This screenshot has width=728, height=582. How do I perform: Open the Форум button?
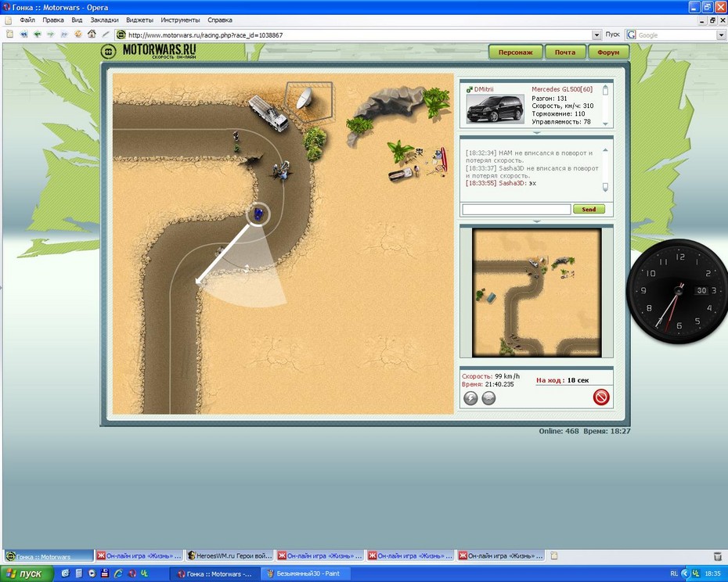[608, 52]
